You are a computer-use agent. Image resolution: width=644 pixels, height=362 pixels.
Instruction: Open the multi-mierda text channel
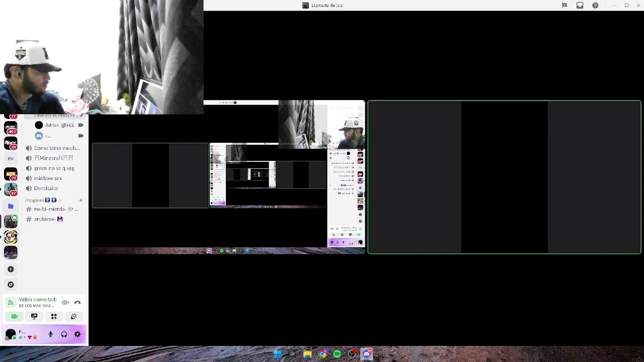pos(54,209)
